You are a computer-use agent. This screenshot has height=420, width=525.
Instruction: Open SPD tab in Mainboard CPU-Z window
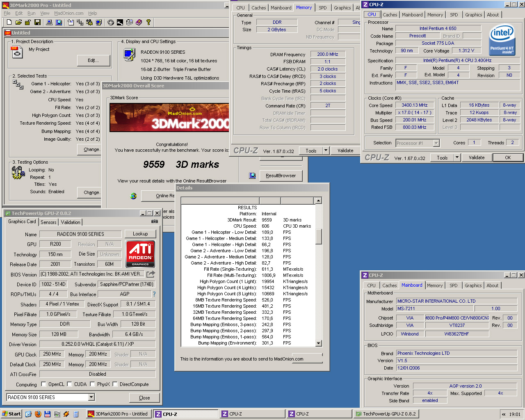(453, 285)
